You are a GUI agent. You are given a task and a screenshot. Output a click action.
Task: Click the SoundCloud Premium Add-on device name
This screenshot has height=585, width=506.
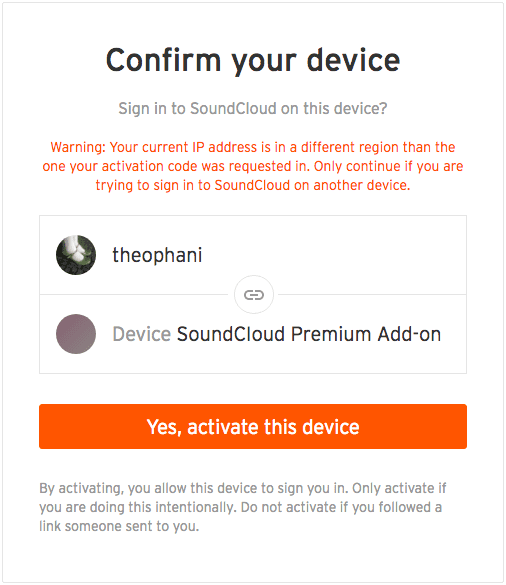[x=309, y=334]
